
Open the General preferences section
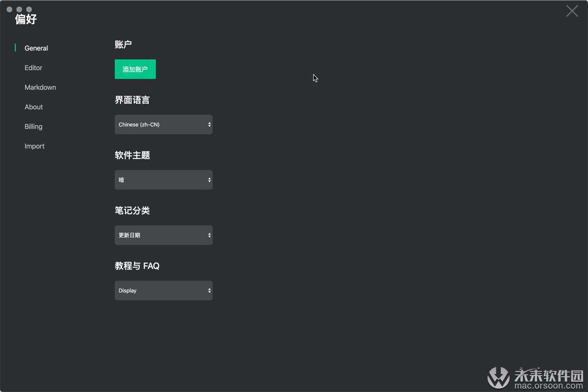pyautogui.click(x=36, y=48)
